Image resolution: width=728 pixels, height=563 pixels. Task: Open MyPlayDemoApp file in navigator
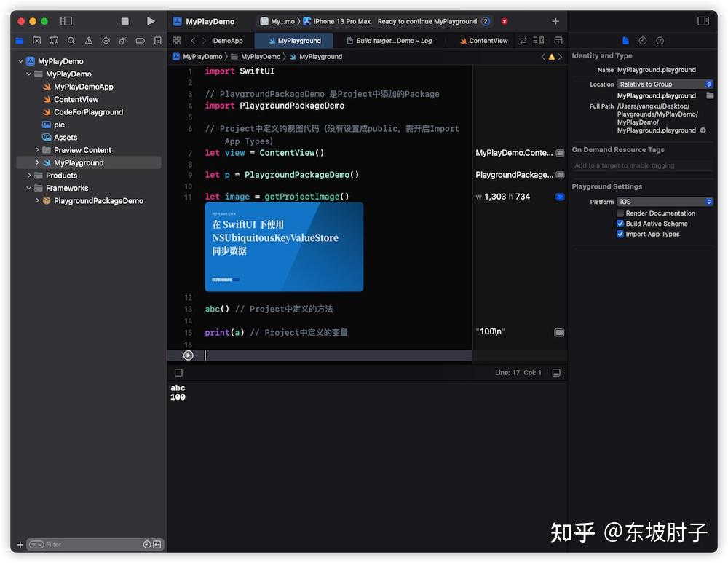[x=84, y=87]
